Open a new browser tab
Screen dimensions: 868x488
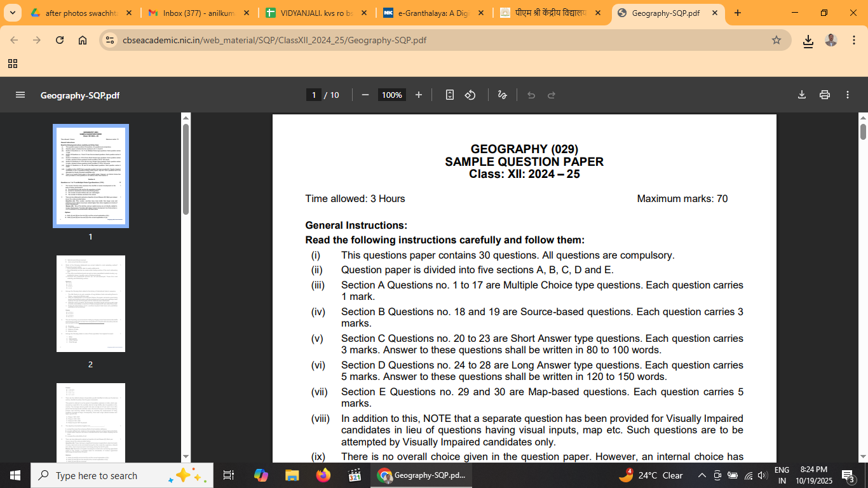click(738, 13)
